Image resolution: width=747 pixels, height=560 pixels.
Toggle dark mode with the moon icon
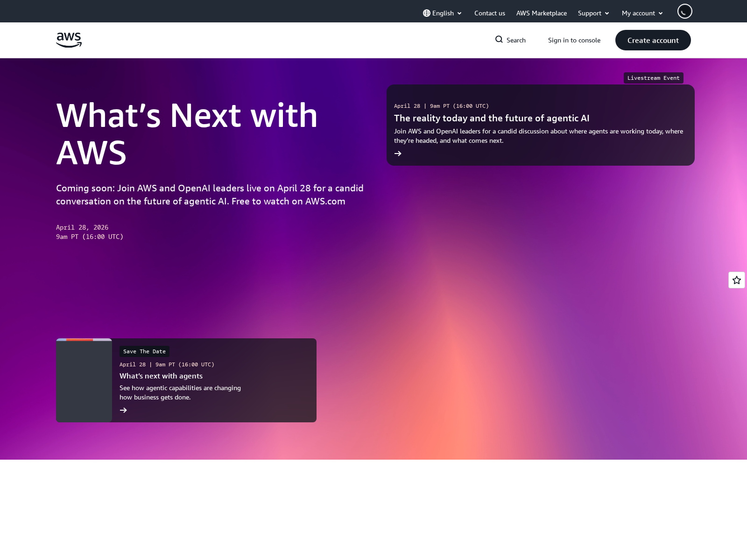tap(684, 11)
